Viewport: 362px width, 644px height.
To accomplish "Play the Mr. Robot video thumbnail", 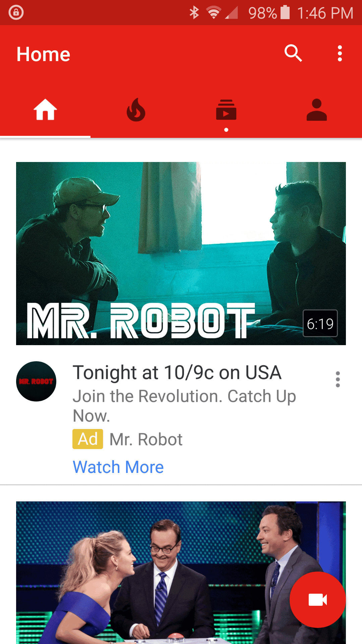I will pyautogui.click(x=181, y=254).
